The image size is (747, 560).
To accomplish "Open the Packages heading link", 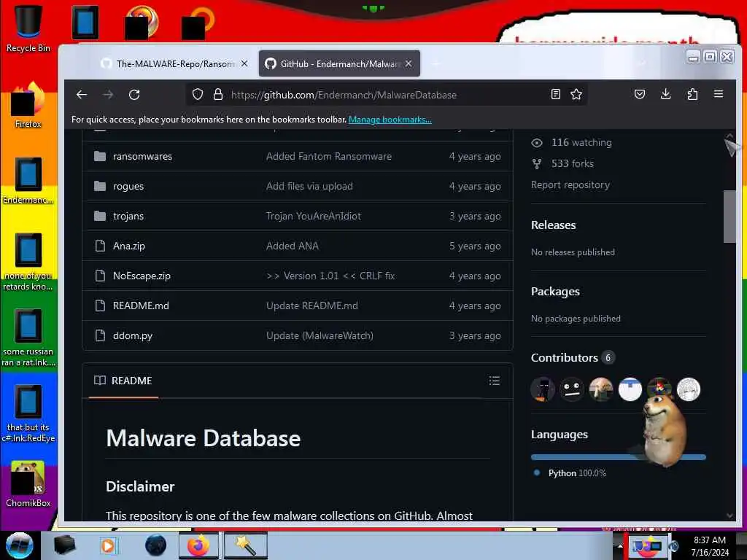I will pyautogui.click(x=555, y=292).
